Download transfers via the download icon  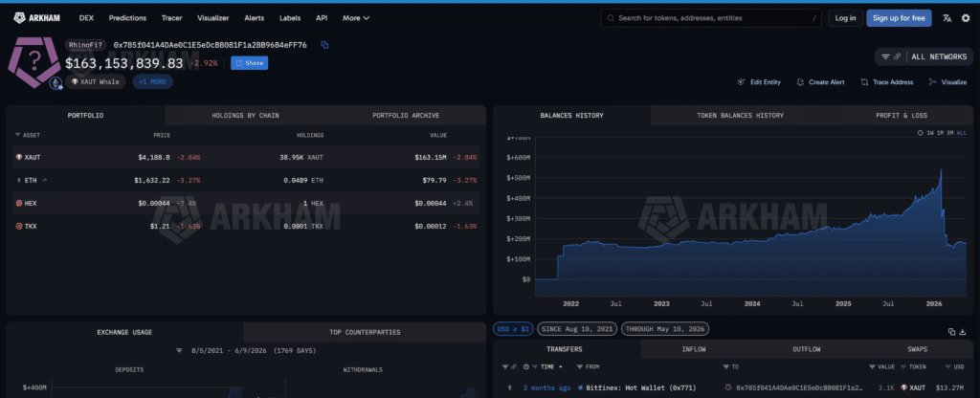tap(963, 332)
